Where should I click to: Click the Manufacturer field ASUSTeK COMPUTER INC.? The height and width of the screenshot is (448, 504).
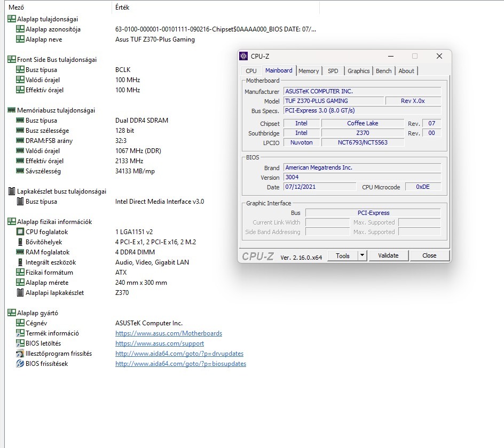tap(362, 92)
